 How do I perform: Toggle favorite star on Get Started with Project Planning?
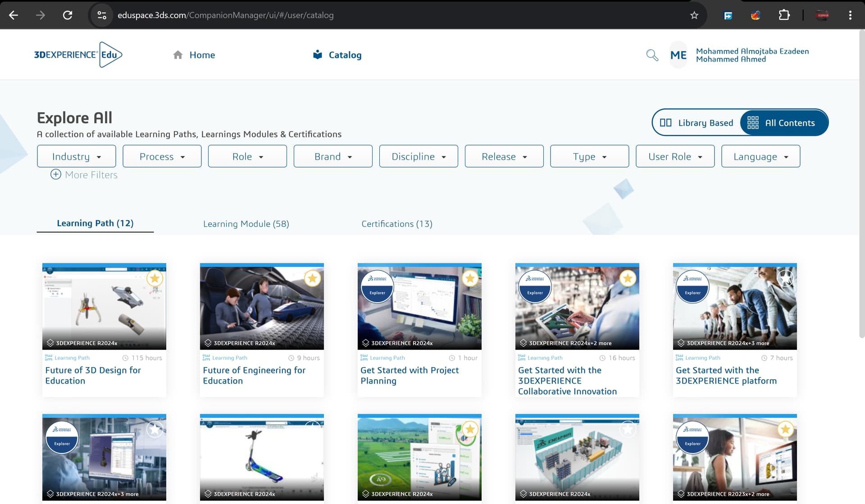[470, 278]
